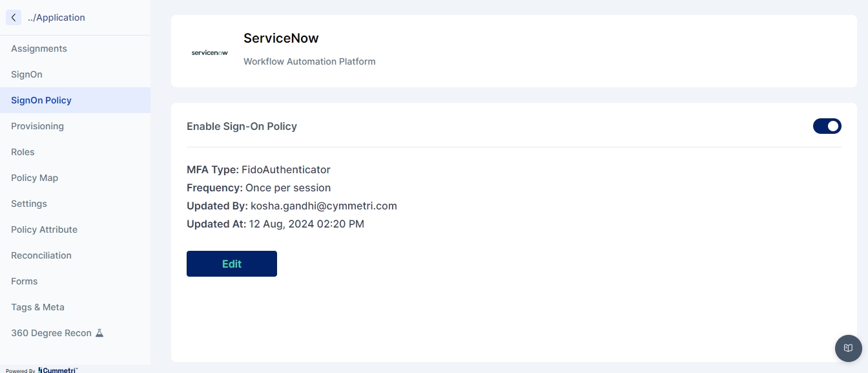
Task: Click the Cymmetri logo in footer
Action: click(58, 370)
